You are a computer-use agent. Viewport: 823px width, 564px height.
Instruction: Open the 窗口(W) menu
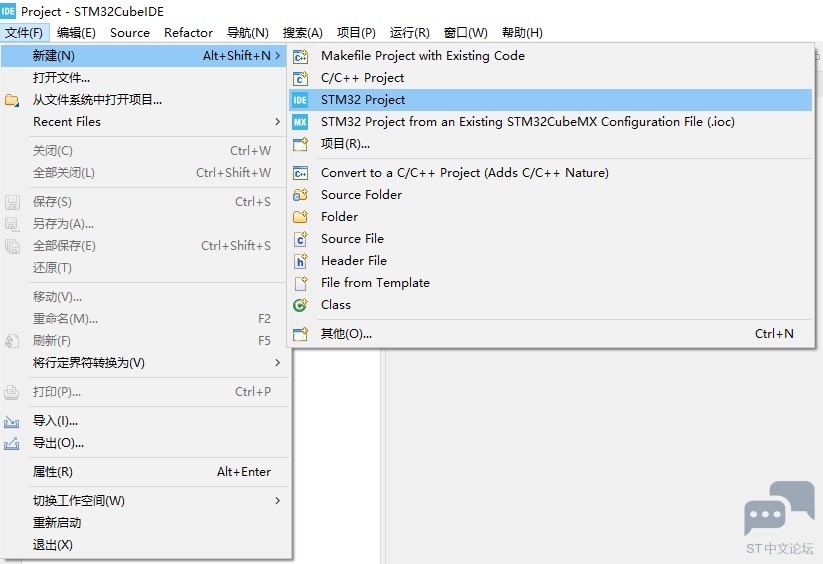pyautogui.click(x=466, y=33)
